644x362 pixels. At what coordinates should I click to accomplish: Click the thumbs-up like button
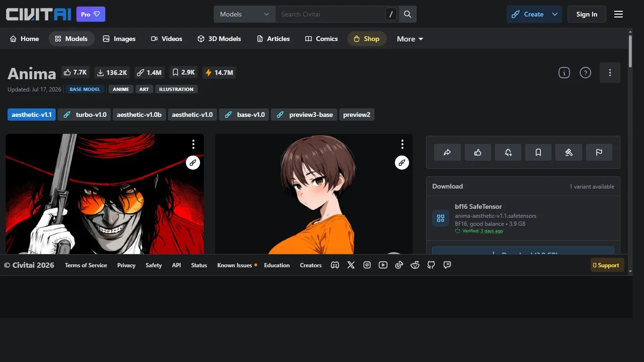(x=478, y=152)
